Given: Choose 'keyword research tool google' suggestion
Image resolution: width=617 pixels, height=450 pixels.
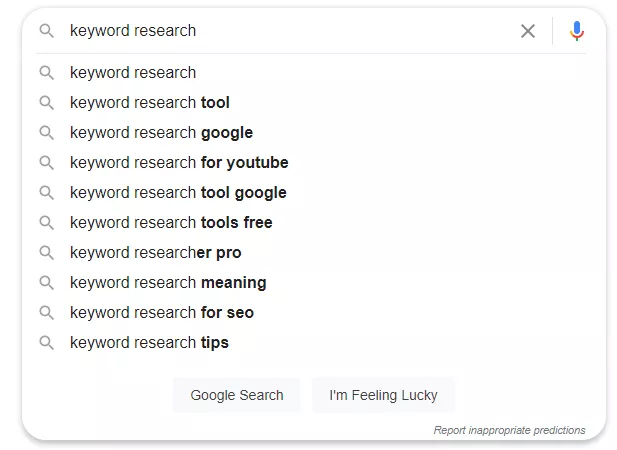Looking at the screenshot, I should click(311, 192).
